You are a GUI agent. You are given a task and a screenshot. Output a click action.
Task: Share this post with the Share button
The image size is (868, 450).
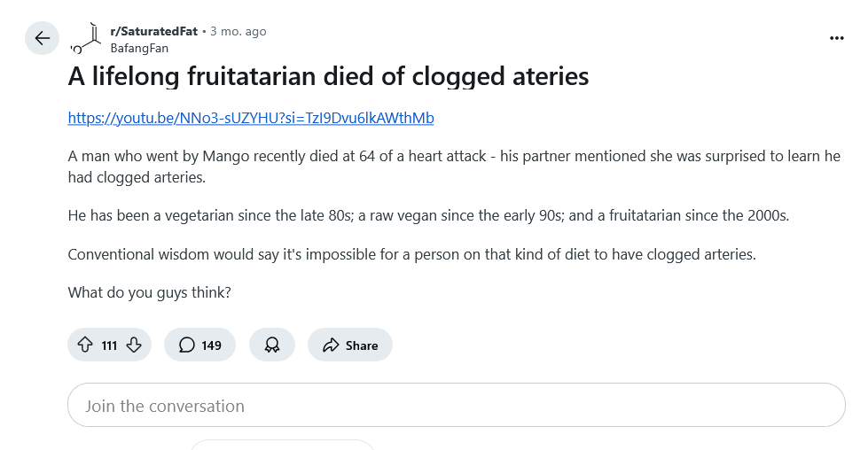350,345
